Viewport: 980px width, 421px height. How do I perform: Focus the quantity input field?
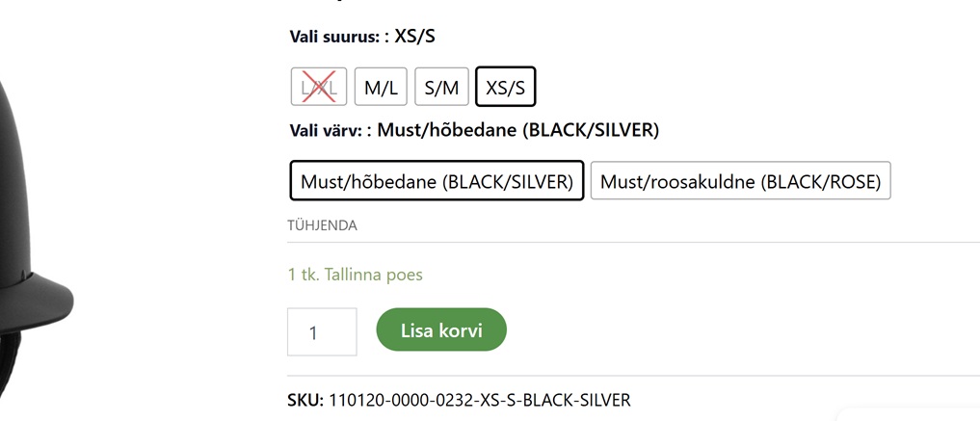click(322, 331)
